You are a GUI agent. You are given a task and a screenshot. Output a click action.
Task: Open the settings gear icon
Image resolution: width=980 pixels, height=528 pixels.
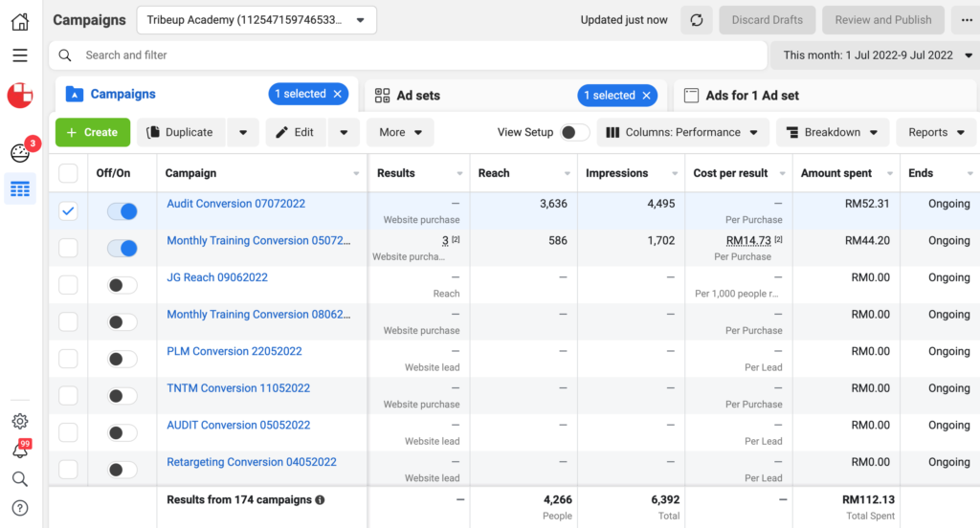click(x=20, y=421)
